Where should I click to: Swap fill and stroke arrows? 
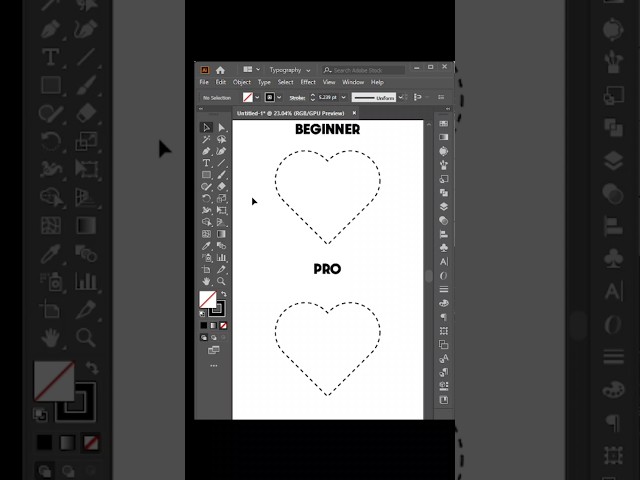click(224, 294)
